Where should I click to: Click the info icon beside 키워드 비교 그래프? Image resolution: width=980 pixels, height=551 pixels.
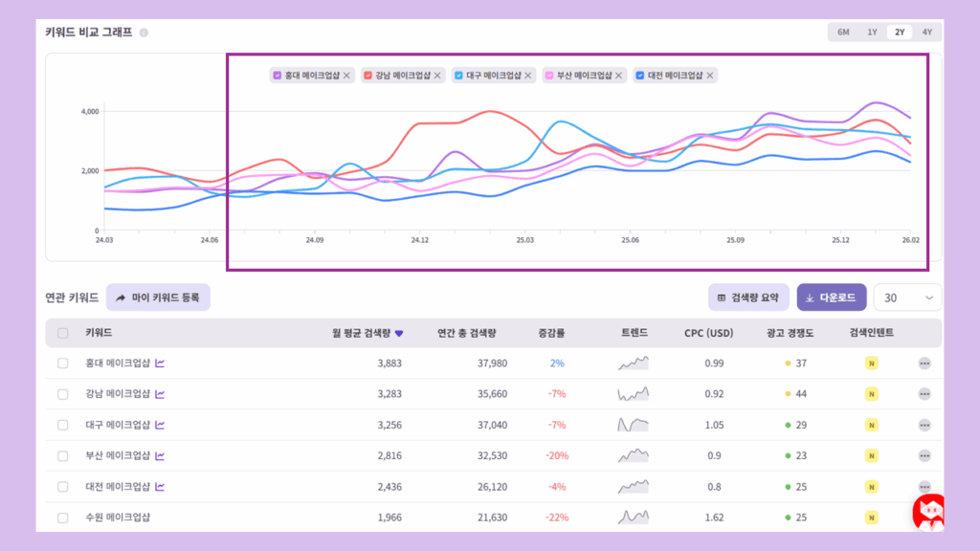pos(144,33)
